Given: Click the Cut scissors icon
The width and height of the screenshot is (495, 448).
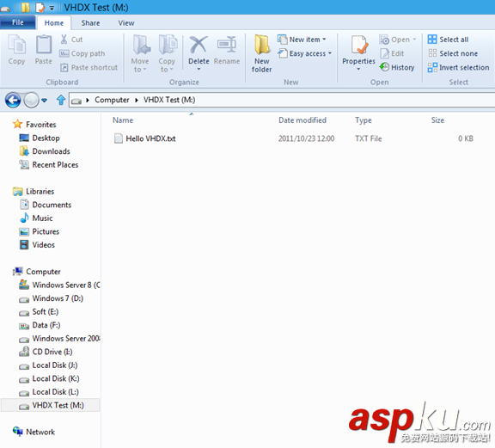Looking at the screenshot, I should click(64, 40).
